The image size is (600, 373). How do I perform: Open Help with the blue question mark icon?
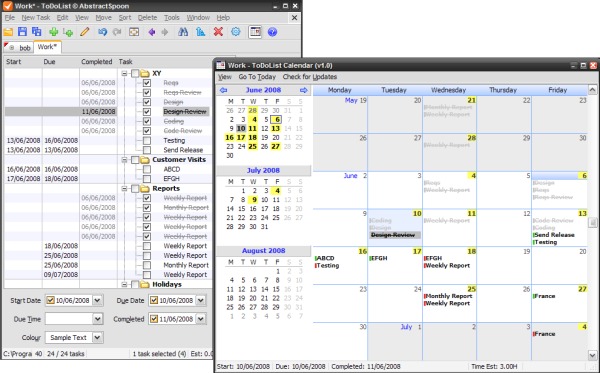272,32
